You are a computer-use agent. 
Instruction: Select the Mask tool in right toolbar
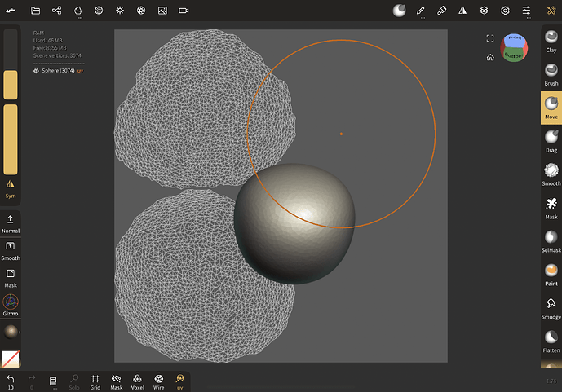[x=551, y=208]
